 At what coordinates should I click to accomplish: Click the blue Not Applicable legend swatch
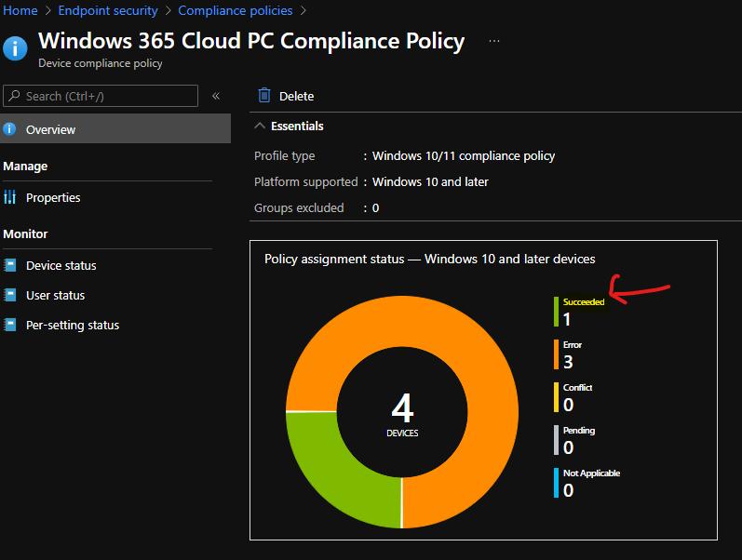(556, 483)
